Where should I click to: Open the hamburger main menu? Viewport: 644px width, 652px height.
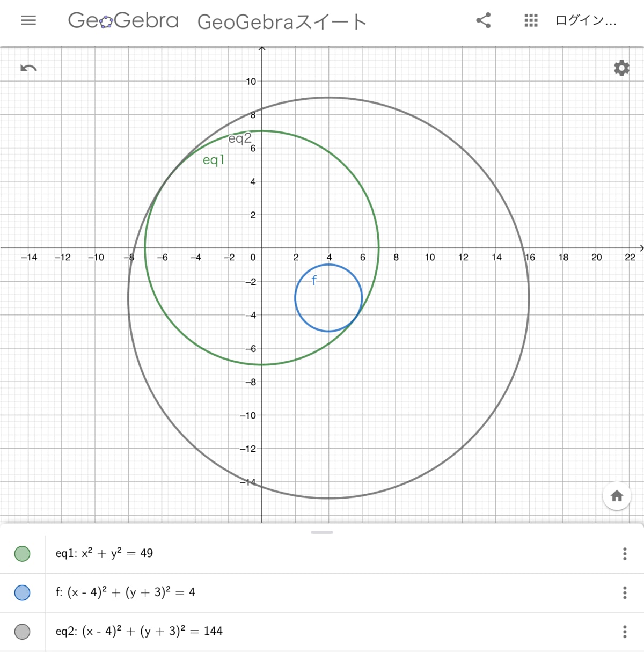[28, 21]
